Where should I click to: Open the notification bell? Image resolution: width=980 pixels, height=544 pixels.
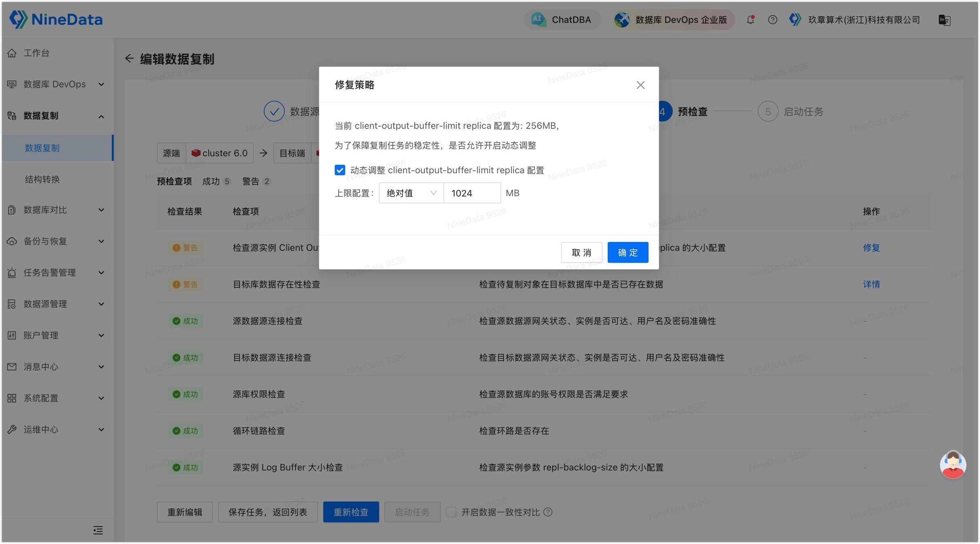pos(750,20)
